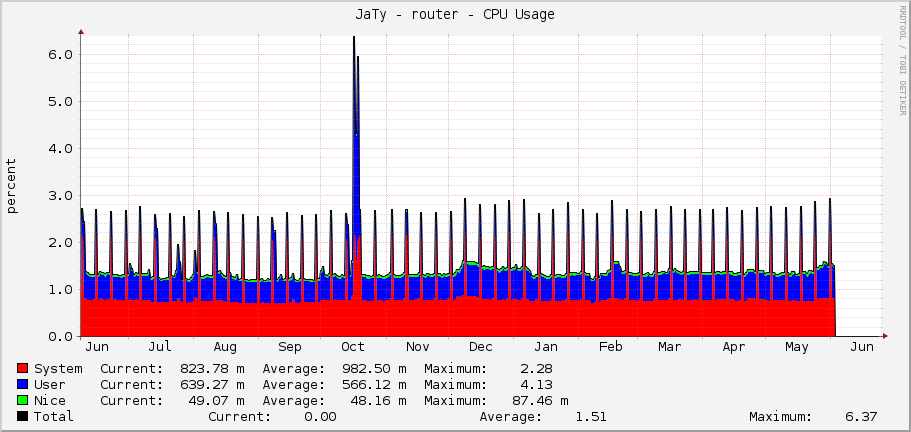Click the Nice maximum value '87.46 m'
911x432 pixels.
pyautogui.click(x=540, y=401)
